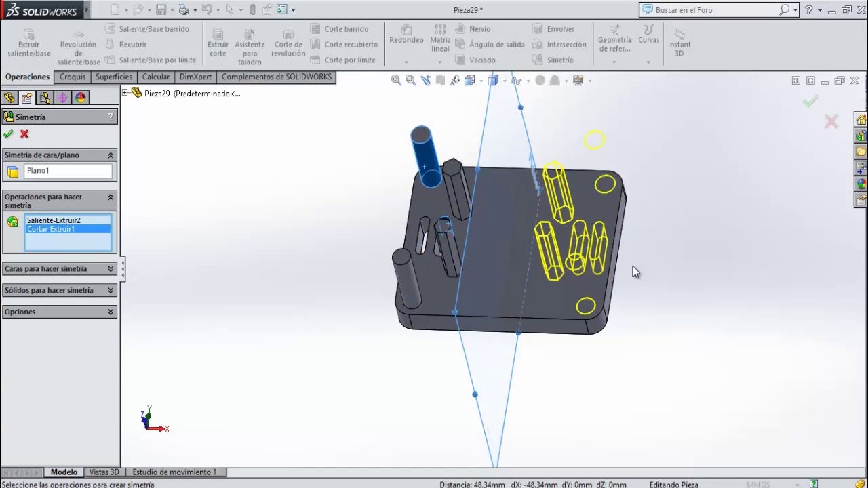Viewport: 868px width, 488px height.
Task: Select the Matriz lineal pattern tool
Action: pyautogui.click(x=440, y=39)
